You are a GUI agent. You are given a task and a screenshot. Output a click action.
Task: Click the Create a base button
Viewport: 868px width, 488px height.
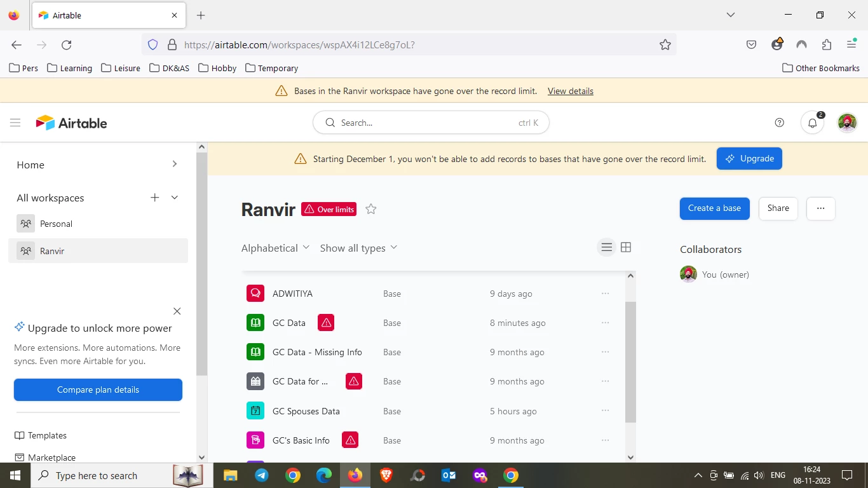click(714, 208)
